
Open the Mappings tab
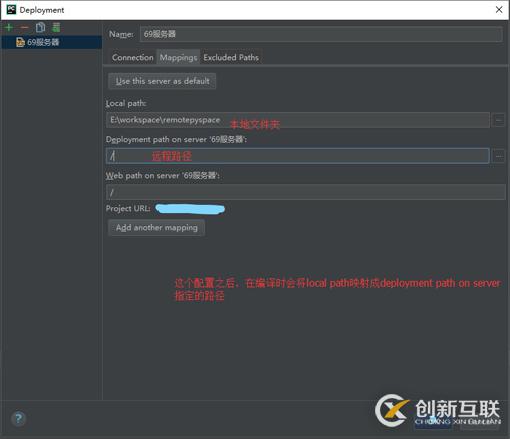click(x=178, y=57)
